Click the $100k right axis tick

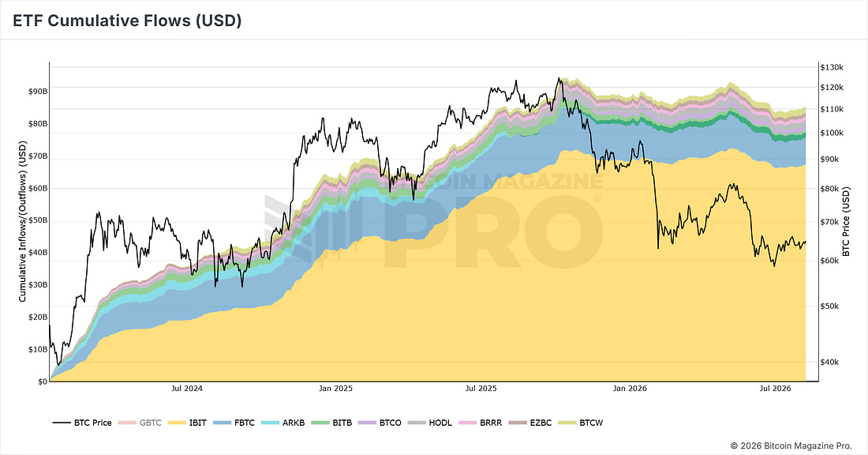[832, 133]
